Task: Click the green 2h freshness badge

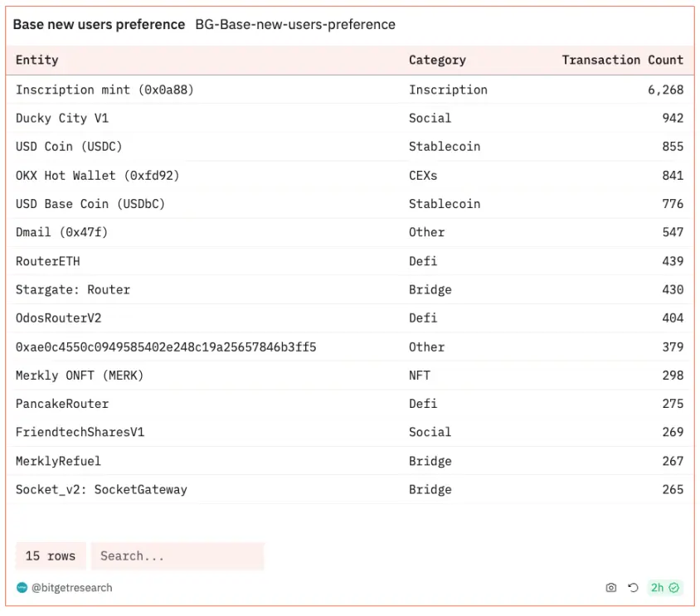Action: [664, 588]
